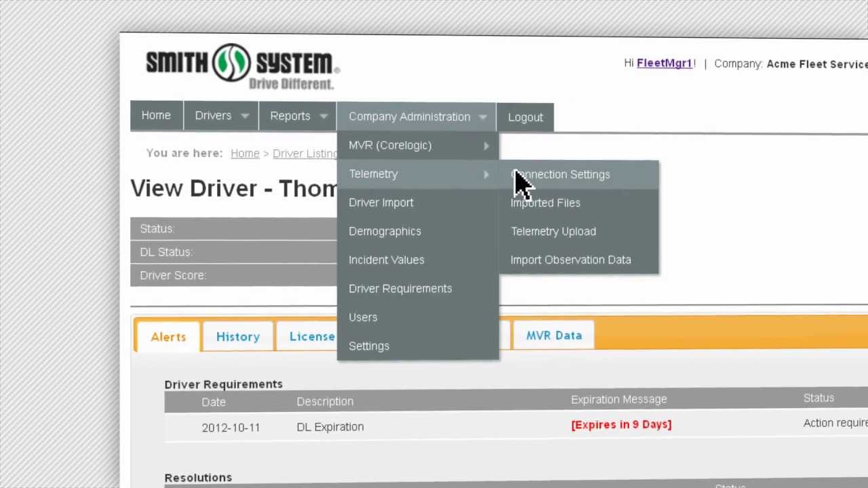
Task: Click the Expiration Message column header
Action: click(x=618, y=399)
